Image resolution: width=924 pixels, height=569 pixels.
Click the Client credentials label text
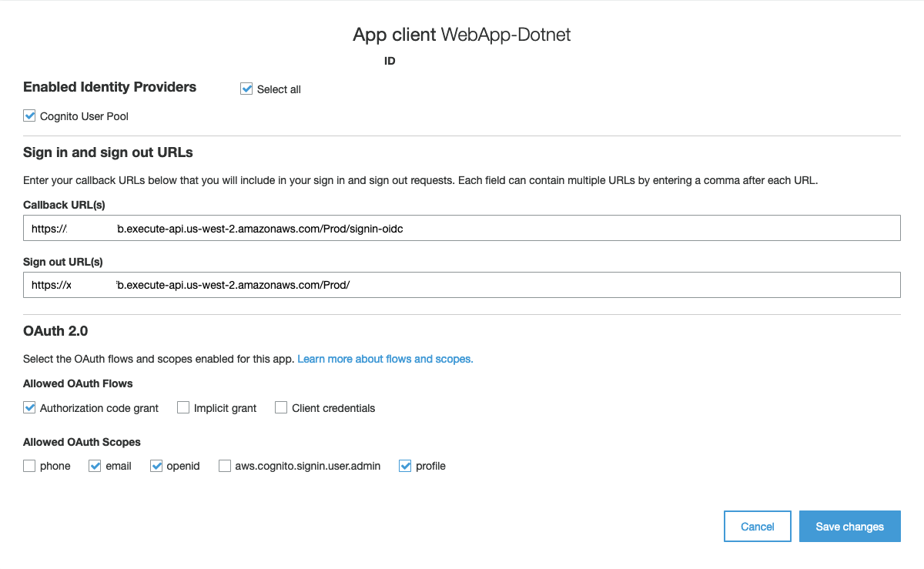coord(333,408)
